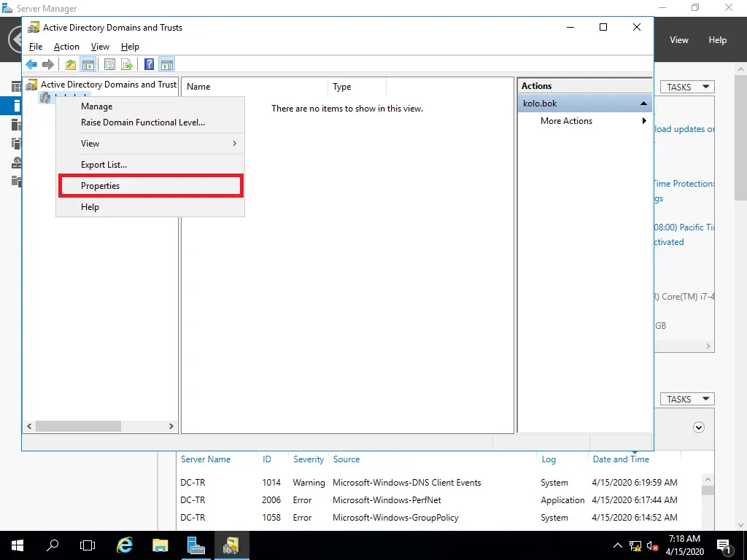The image size is (747, 560).
Task: Click the Type column header
Action: (357, 87)
